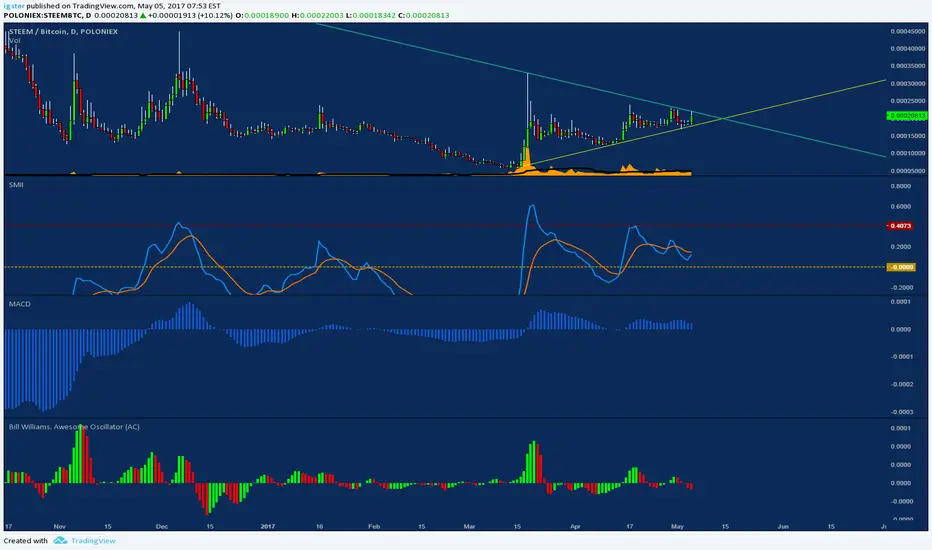Click the Bill Williams Awesome Oscillator label

coord(74,427)
